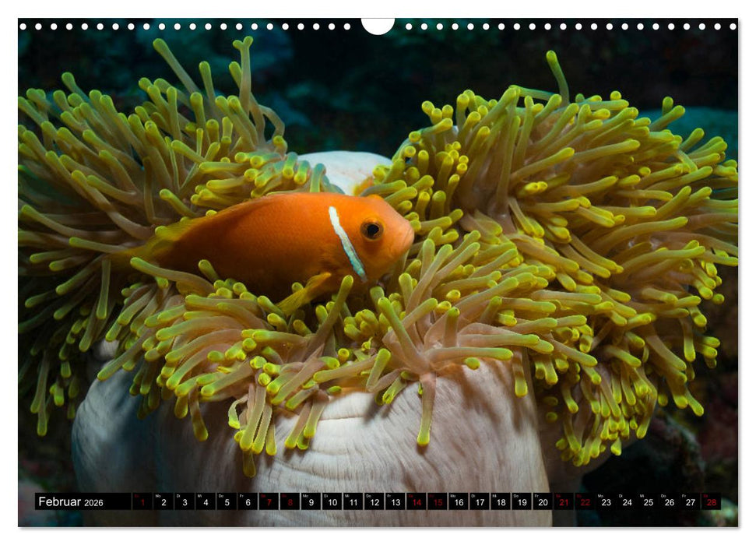Click date 2 in the calendar strip
756x545 pixels.
tap(163, 502)
